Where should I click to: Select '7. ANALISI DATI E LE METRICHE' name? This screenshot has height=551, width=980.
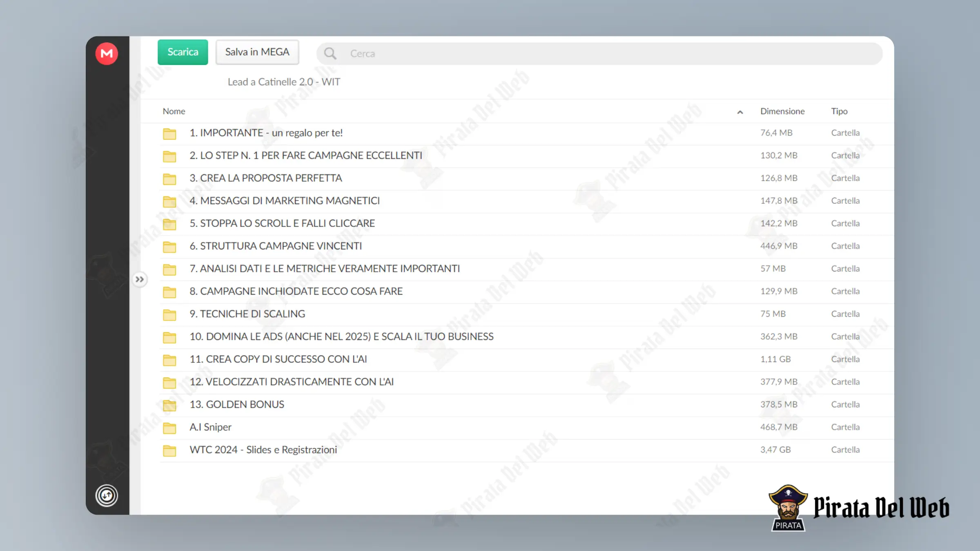click(x=325, y=269)
